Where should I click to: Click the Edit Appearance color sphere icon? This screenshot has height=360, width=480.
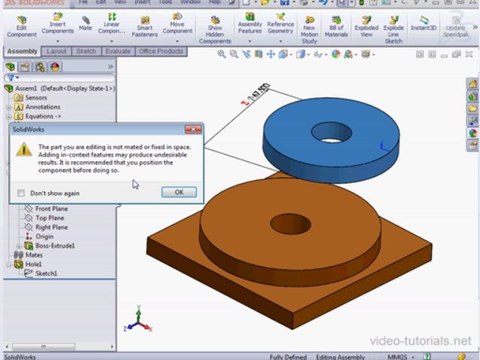click(x=336, y=54)
